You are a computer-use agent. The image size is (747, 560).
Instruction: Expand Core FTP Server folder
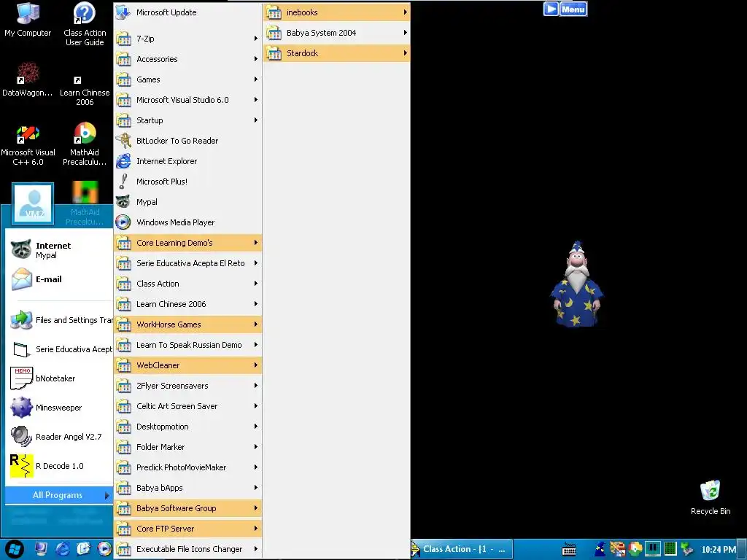tap(188, 529)
